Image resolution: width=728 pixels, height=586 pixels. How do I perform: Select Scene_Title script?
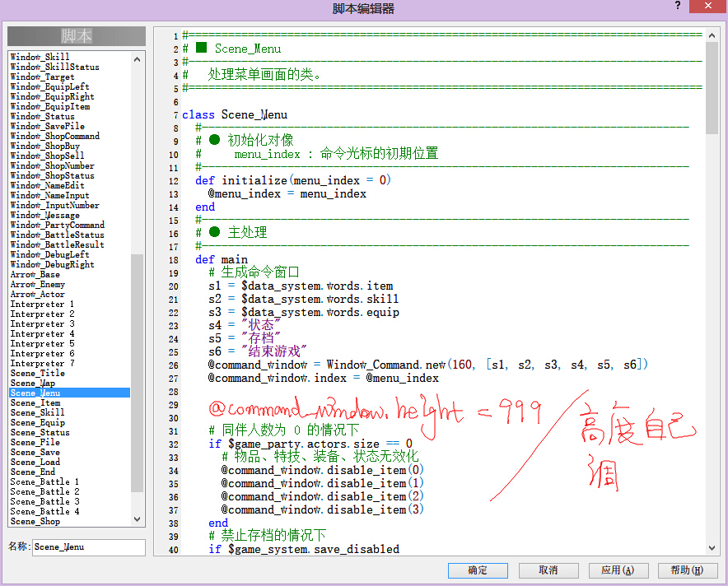(38, 374)
